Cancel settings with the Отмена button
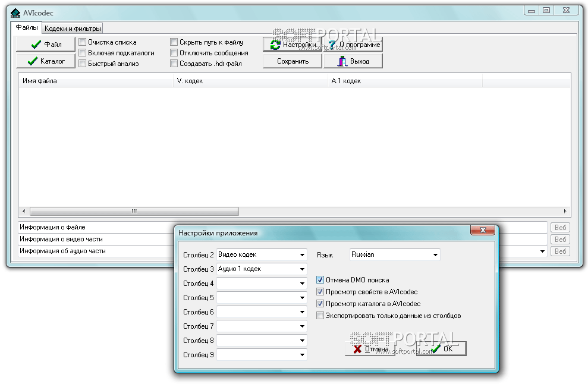This screenshot has height=384, width=588. click(370, 349)
